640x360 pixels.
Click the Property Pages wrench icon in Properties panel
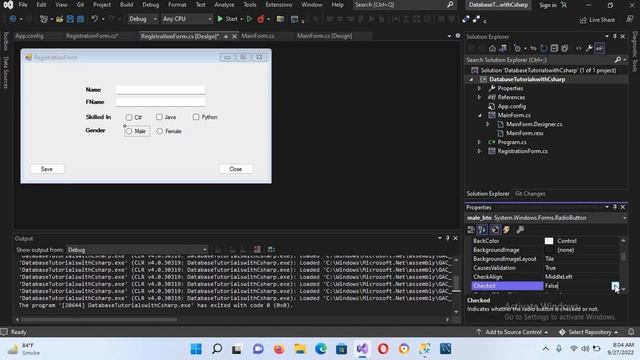[520, 230]
